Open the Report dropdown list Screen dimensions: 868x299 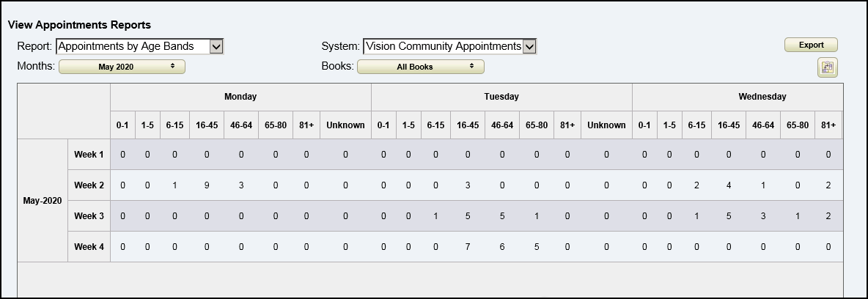pos(216,46)
